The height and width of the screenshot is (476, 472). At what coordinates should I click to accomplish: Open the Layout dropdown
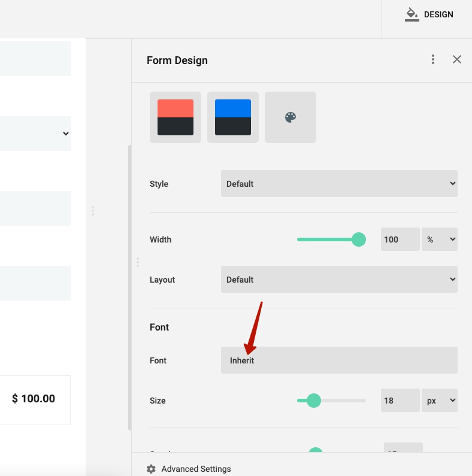pyautogui.click(x=339, y=279)
